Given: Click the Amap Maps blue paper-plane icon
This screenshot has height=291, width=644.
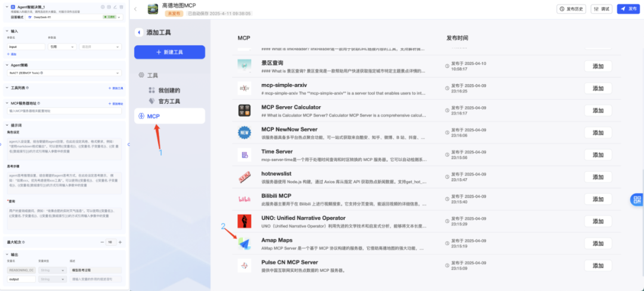Looking at the screenshot, I should (244, 243).
